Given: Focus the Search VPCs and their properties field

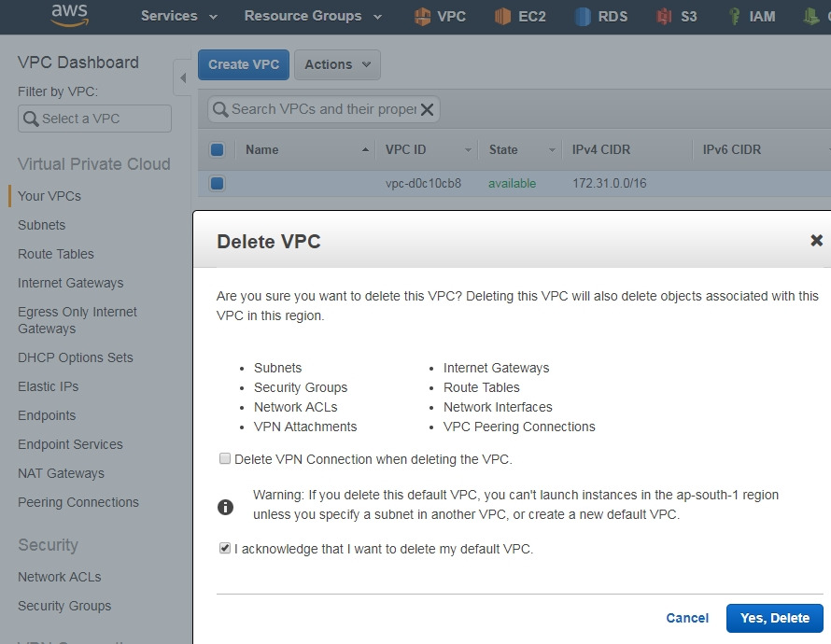Looking at the screenshot, I should click(323, 109).
